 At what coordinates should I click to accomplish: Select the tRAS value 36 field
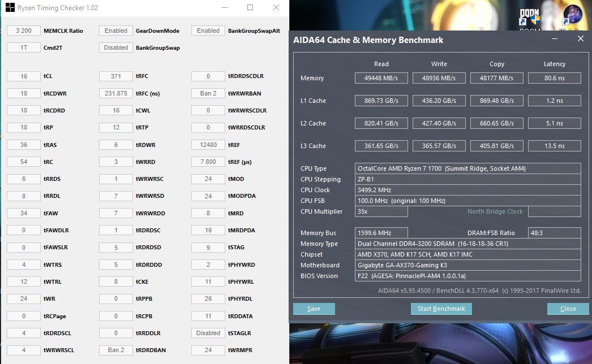pos(24,145)
